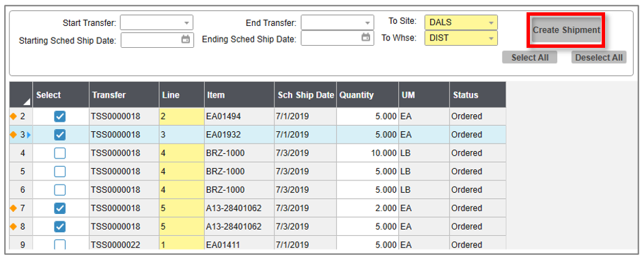Click the Select All button
644x259 pixels.
[x=530, y=57]
